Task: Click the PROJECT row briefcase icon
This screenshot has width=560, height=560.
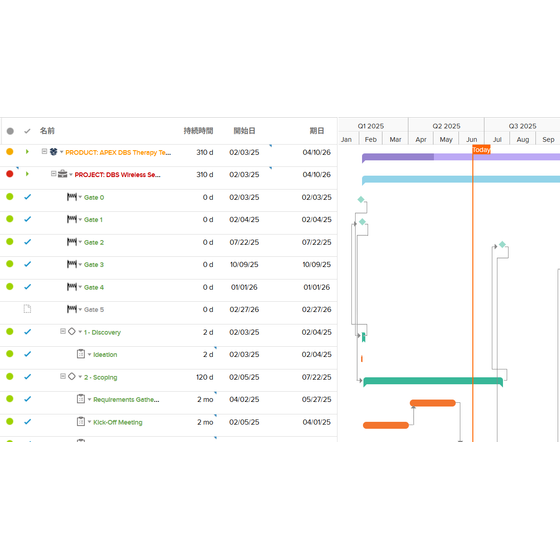Action: pos(62,174)
